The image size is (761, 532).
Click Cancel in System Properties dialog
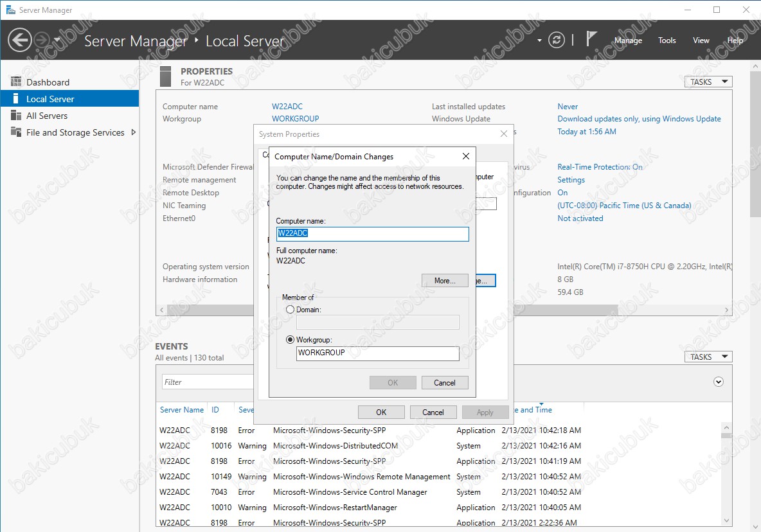coord(433,412)
